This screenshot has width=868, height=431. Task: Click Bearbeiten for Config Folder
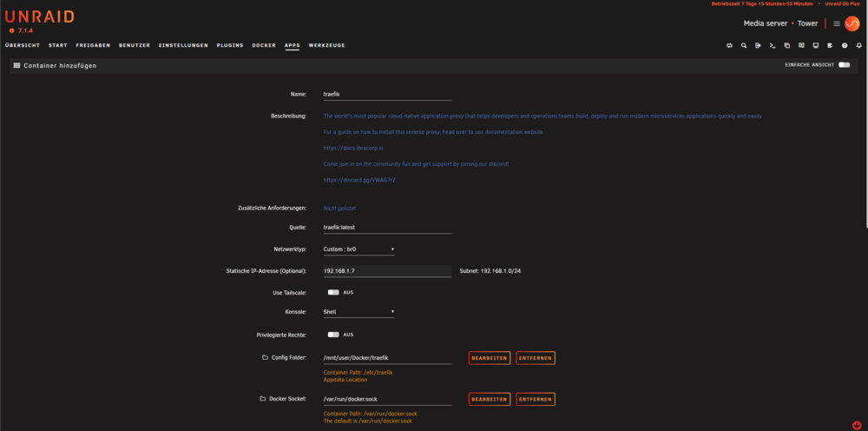490,358
